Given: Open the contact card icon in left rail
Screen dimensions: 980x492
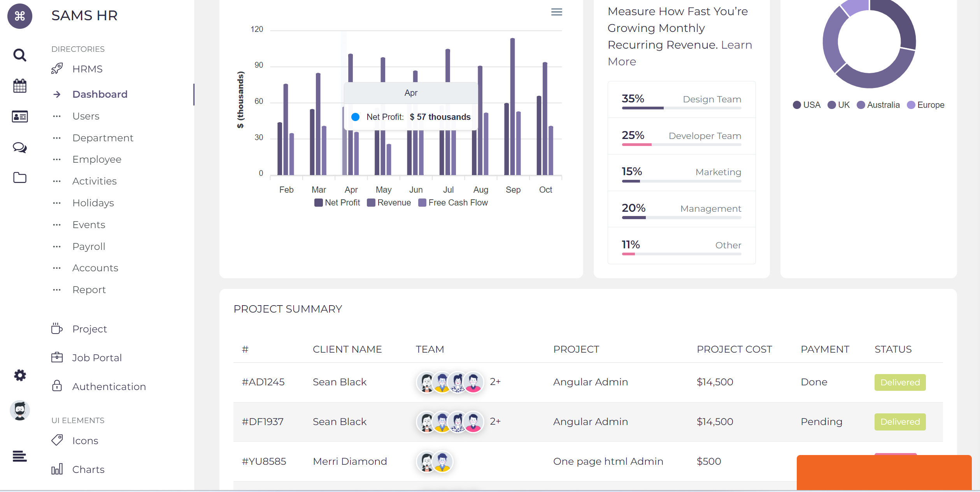Looking at the screenshot, I should click(20, 116).
